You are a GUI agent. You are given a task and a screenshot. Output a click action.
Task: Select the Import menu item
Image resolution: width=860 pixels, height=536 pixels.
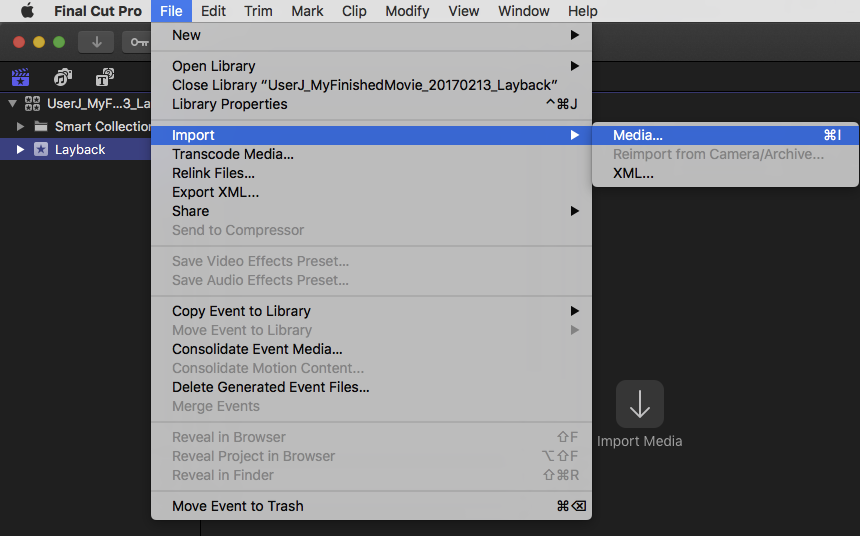click(x=371, y=136)
